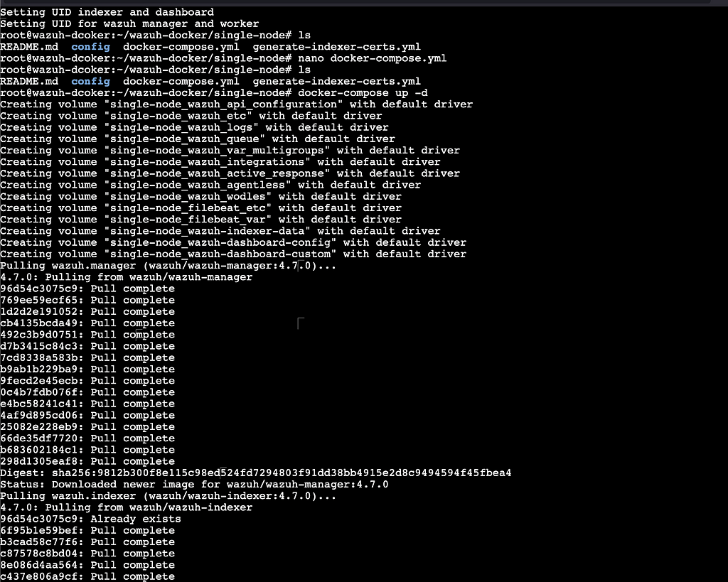The width and height of the screenshot is (728, 582).
Task: Click layer ID "8e086d4aa564"
Action: pyautogui.click(x=39, y=565)
